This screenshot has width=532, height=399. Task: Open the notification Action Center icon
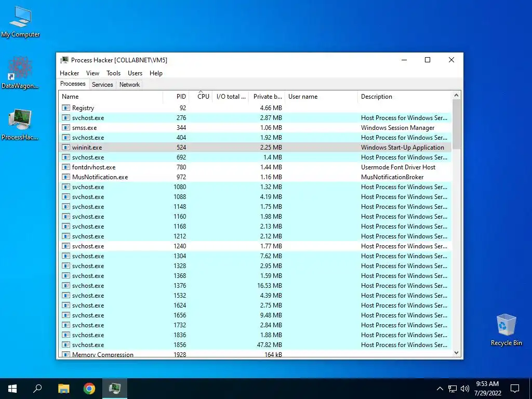pyautogui.click(x=515, y=389)
